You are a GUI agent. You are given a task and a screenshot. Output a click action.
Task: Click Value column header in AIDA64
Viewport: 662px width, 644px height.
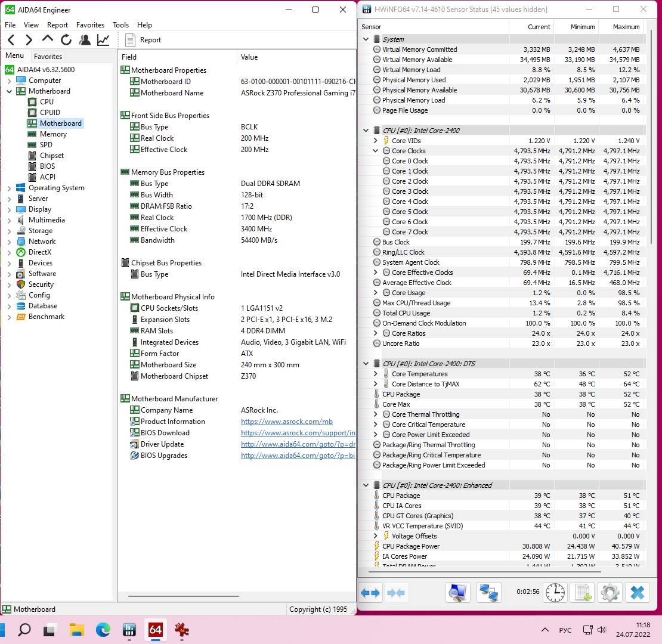[296, 57]
